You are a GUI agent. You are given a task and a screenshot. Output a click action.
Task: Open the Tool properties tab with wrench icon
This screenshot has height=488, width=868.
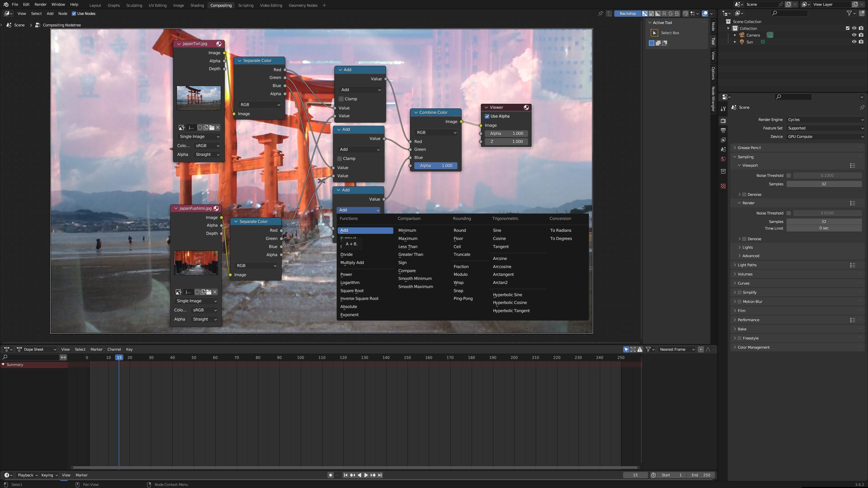click(x=723, y=108)
